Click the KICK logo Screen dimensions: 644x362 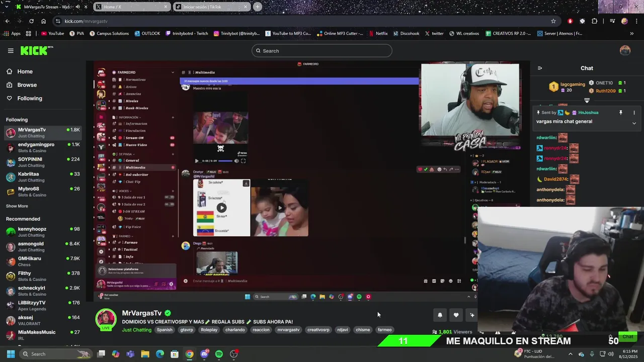36,50
